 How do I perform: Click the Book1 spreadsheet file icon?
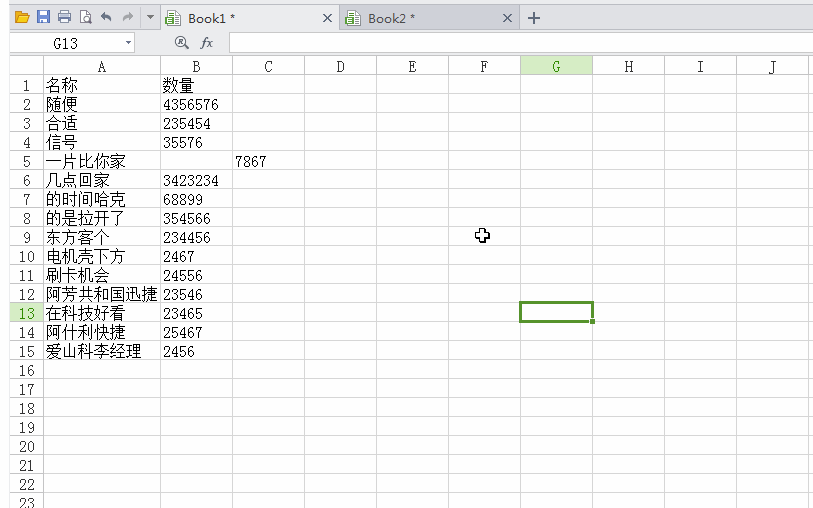pos(173,19)
